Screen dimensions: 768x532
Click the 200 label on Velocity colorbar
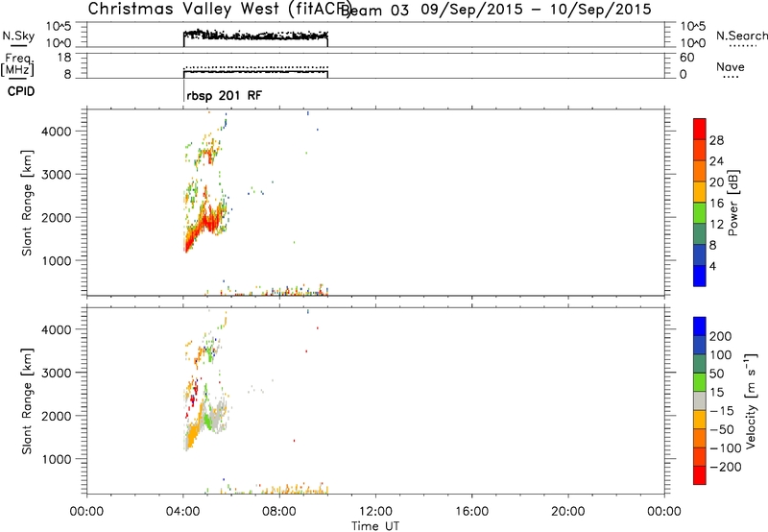coord(721,336)
